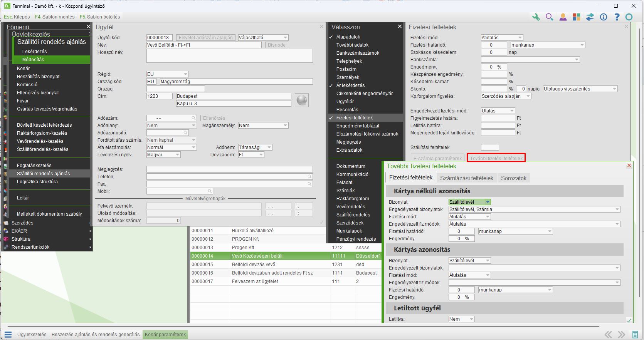Image resolution: width=644 pixels, height=340 pixels.
Task: Open the wrench settings tool
Action: pos(536,17)
